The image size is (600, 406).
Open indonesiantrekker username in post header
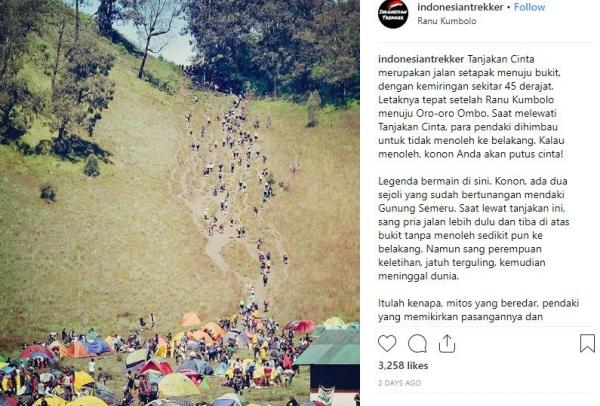(x=460, y=7)
